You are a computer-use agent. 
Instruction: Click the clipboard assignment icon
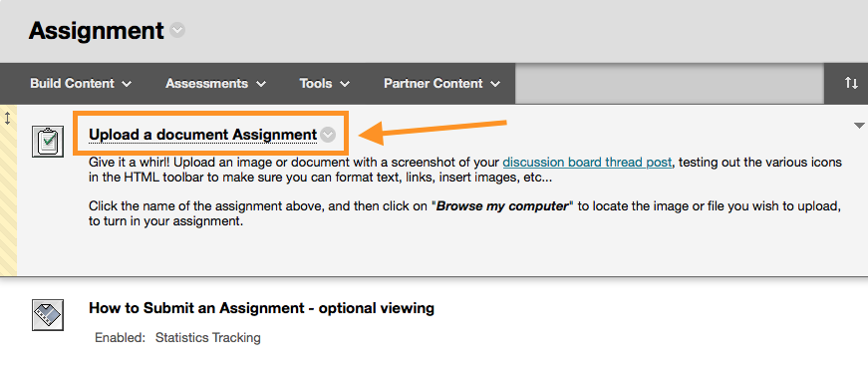[x=48, y=142]
